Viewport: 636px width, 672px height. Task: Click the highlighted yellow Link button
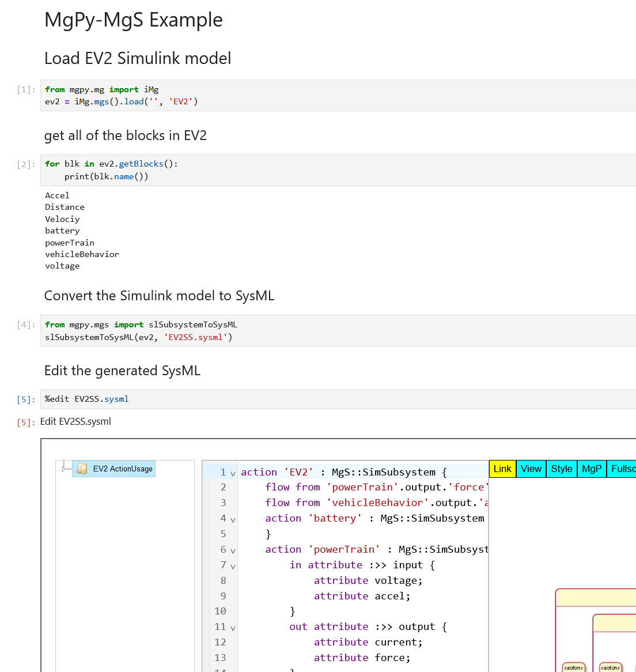tap(502, 469)
